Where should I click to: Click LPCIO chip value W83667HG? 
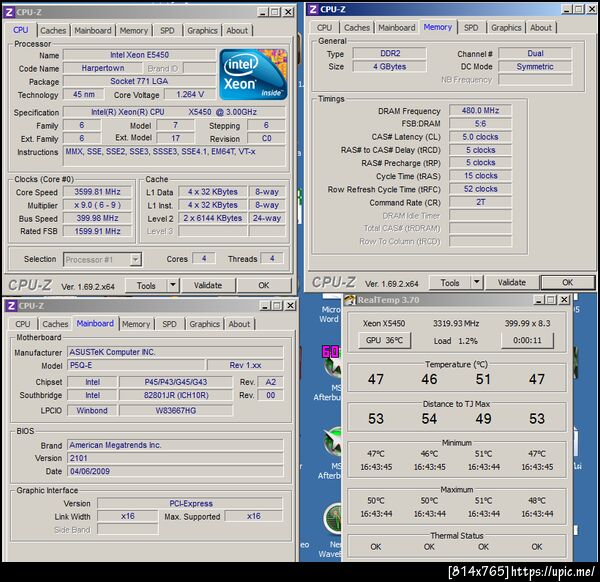176,411
